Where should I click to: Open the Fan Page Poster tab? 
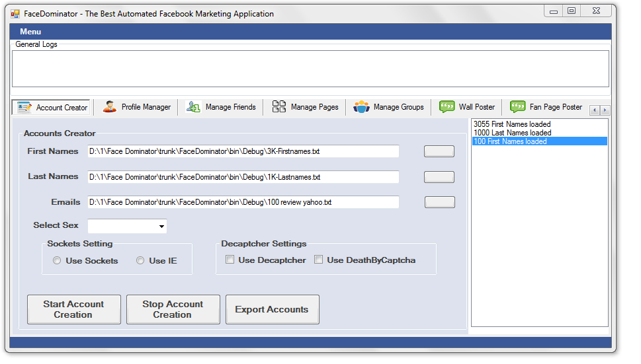[546, 107]
